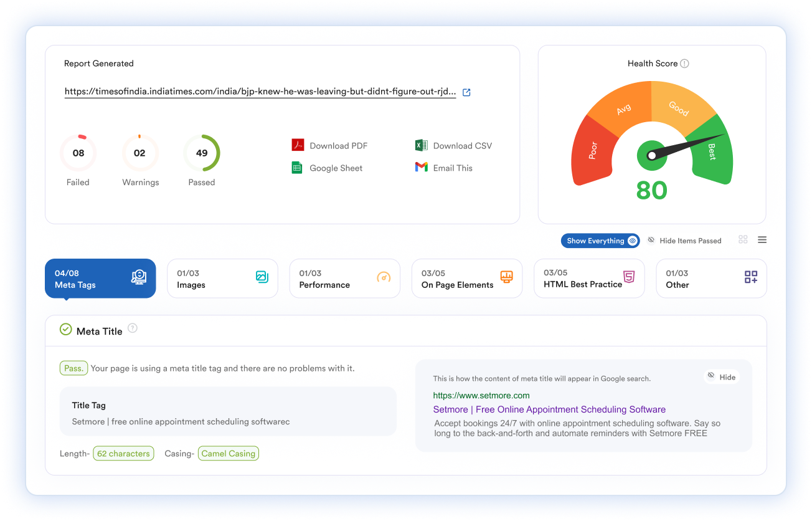Click the Setmore search result title link

(x=549, y=409)
